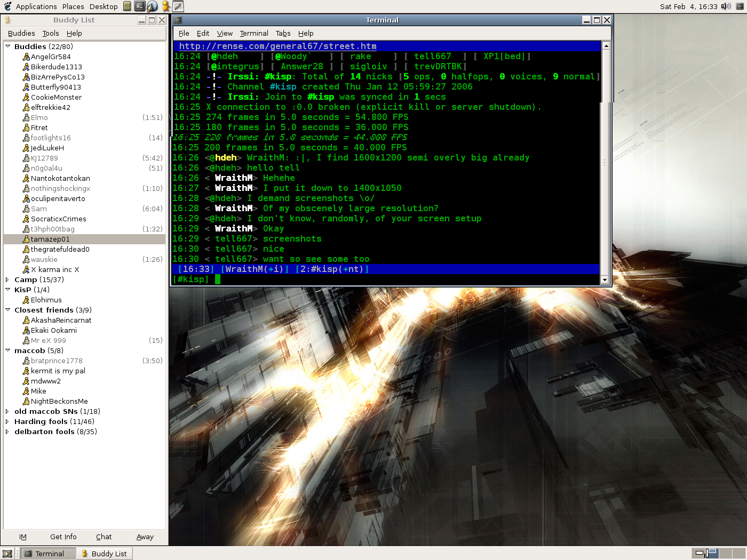The image size is (747, 560).
Task: Click the terminal scrollbar down arrow
Action: tap(605, 279)
